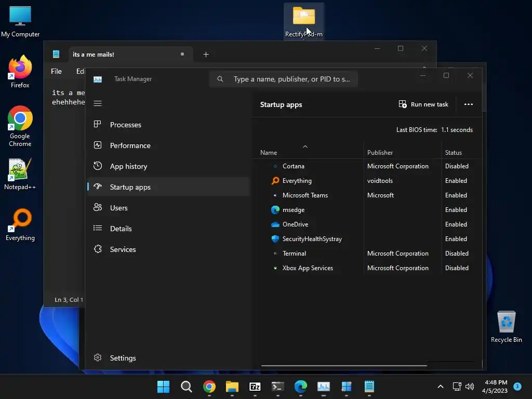Select the Notepad++ desktop shortcut
Image resolution: width=532 pixels, height=399 pixels.
20,174
